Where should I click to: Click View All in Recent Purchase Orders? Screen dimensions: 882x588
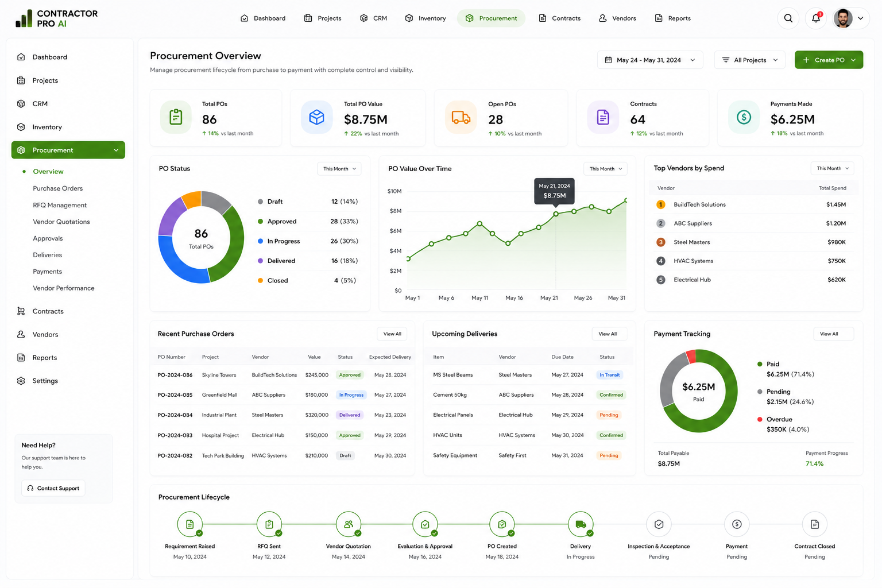(x=392, y=334)
